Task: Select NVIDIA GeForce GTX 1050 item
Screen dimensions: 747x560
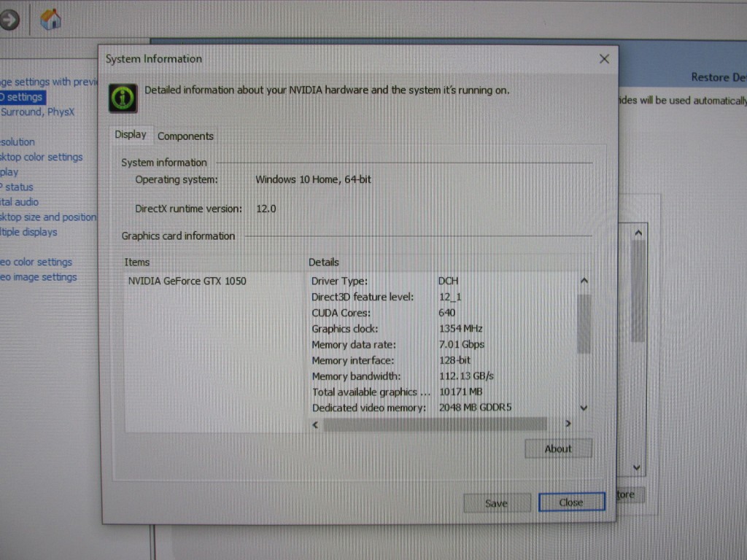Action: tap(187, 281)
